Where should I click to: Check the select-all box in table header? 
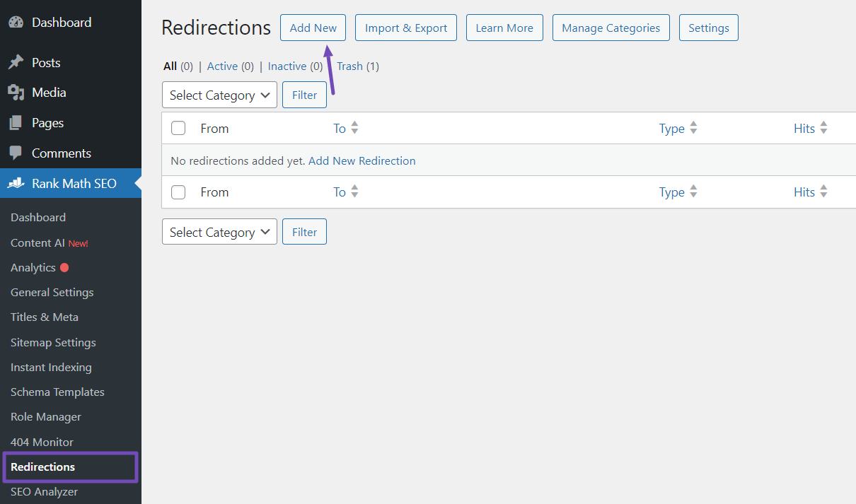tap(178, 128)
